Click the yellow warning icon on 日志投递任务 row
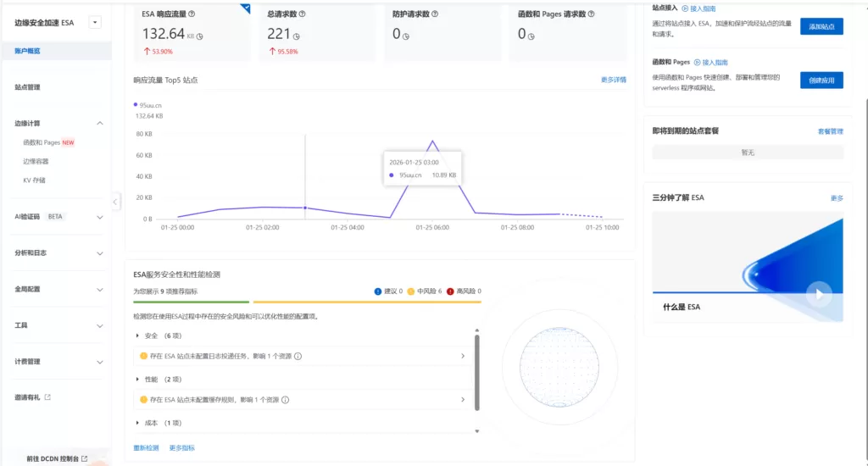The image size is (868, 466). point(143,357)
